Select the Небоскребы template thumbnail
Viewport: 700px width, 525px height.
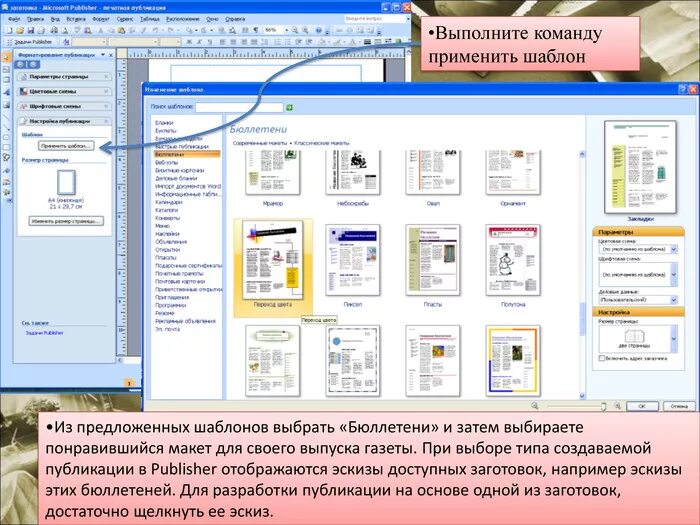pos(353,172)
